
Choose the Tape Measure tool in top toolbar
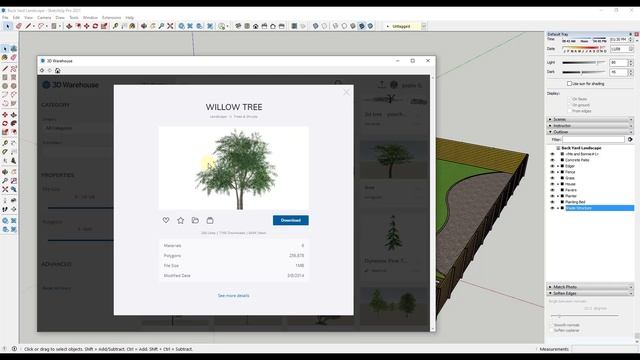(x=116, y=26)
